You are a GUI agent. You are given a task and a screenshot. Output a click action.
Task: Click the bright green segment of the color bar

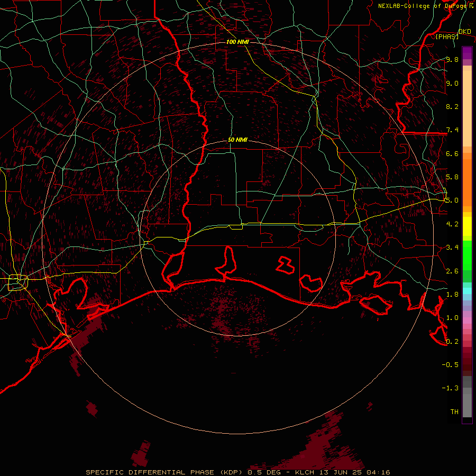tap(467, 255)
